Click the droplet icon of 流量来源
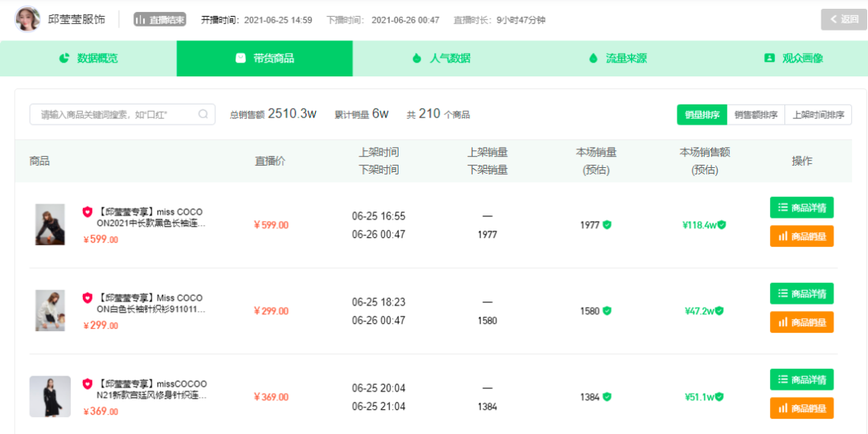 click(593, 58)
